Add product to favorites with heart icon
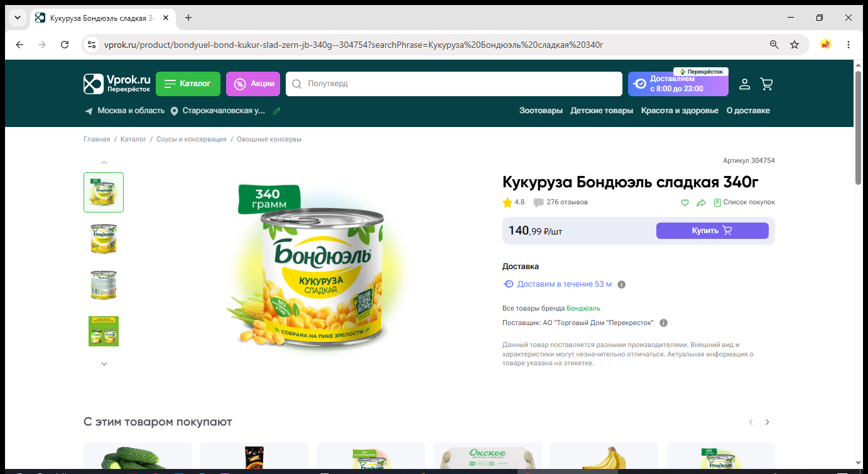The height and width of the screenshot is (474, 868). click(685, 202)
